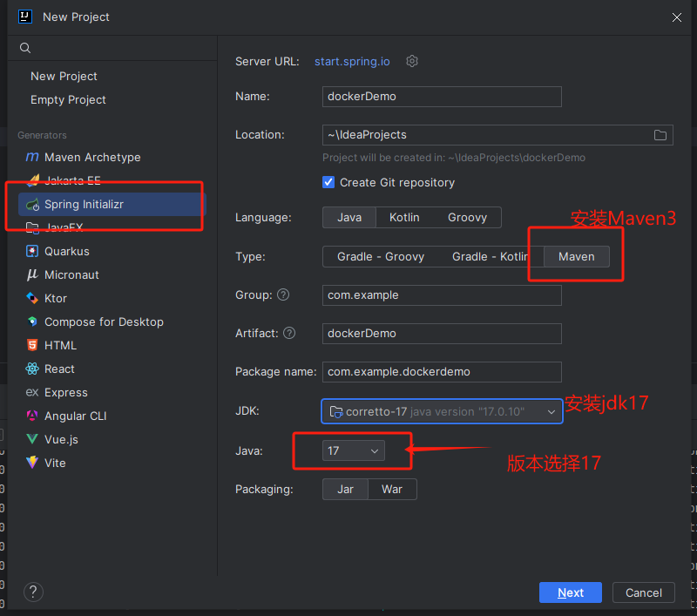Click the JavaFX generator icon
This screenshot has height=616, width=697.
pyautogui.click(x=32, y=228)
